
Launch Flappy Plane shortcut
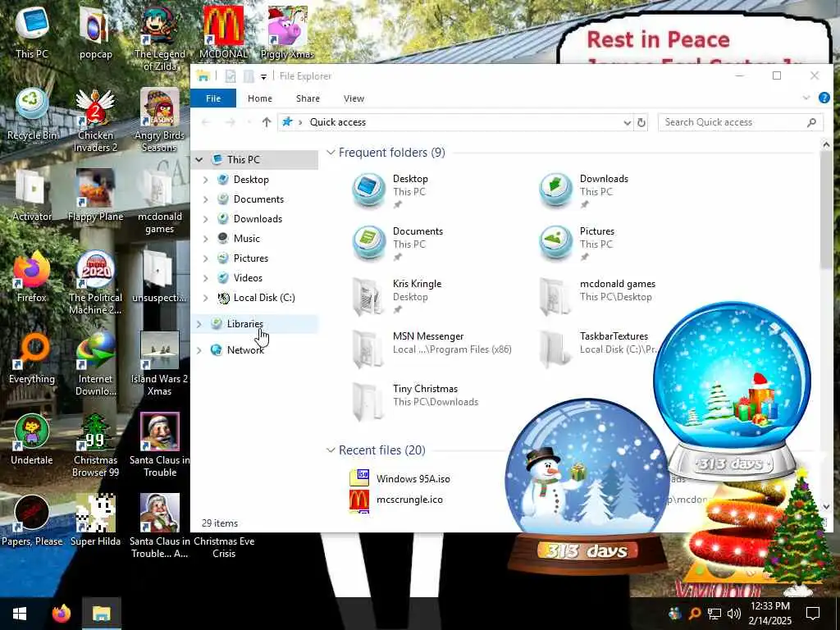(95, 195)
